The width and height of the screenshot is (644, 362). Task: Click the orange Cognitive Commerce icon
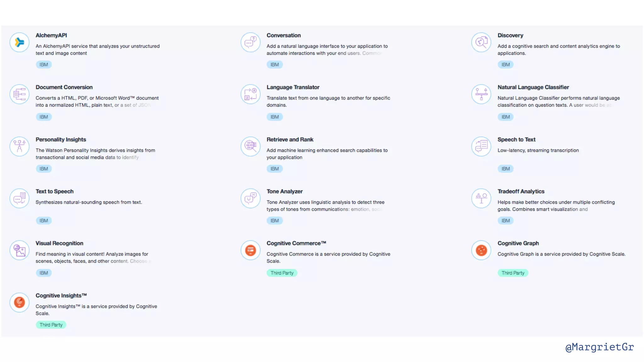click(x=251, y=250)
